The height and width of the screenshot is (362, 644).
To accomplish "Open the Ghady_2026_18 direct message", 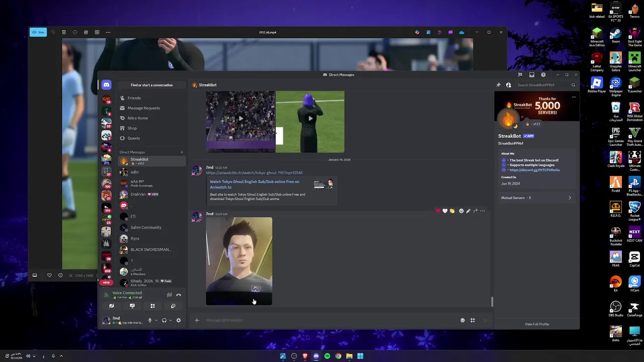I will pos(151,283).
